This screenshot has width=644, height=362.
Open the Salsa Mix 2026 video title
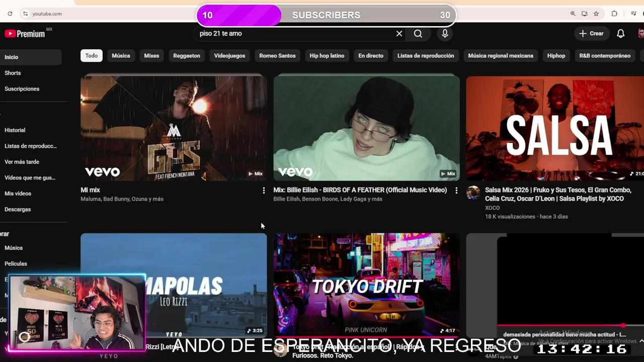click(558, 194)
